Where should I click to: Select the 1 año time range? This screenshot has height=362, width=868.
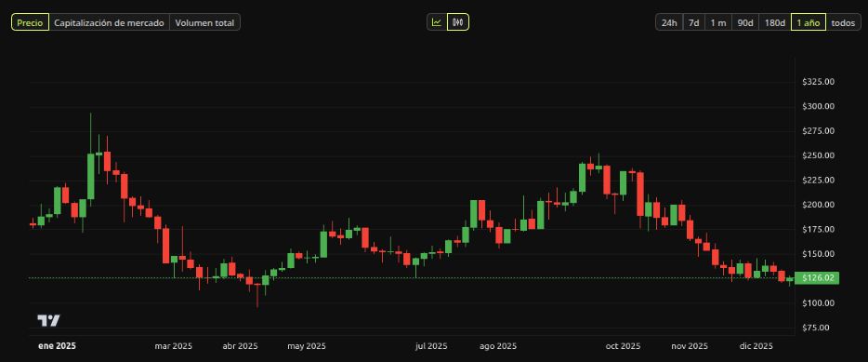pyautogui.click(x=809, y=22)
